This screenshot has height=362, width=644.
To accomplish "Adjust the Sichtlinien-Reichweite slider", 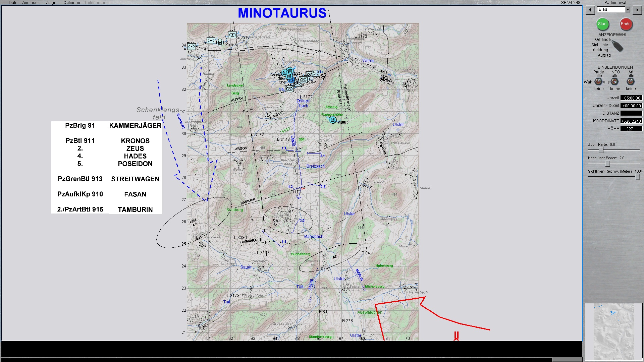I will 637,177.
